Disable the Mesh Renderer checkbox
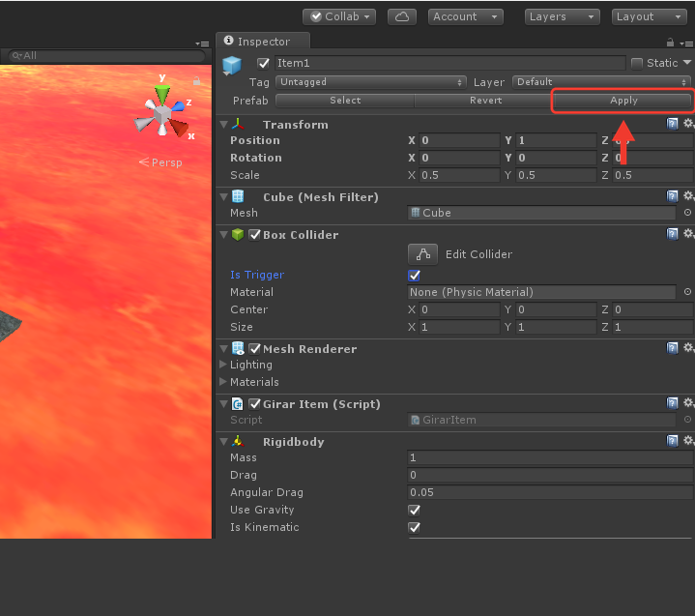 pyautogui.click(x=254, y=349)
